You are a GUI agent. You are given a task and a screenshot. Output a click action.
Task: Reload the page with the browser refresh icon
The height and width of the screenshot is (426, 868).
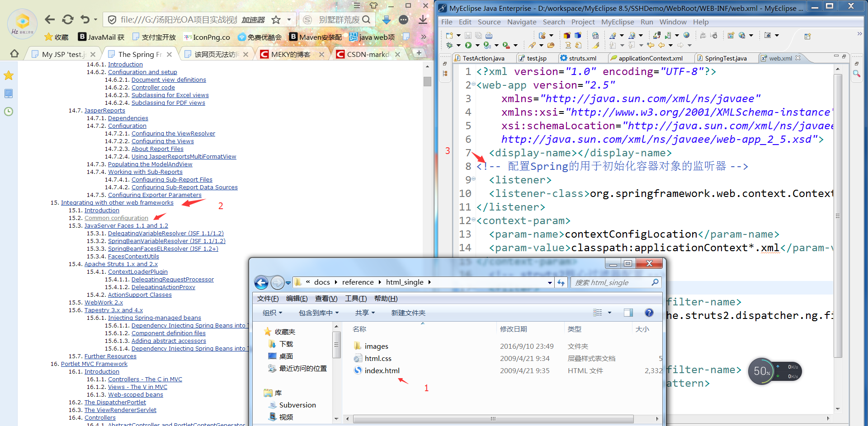(68, 19)
